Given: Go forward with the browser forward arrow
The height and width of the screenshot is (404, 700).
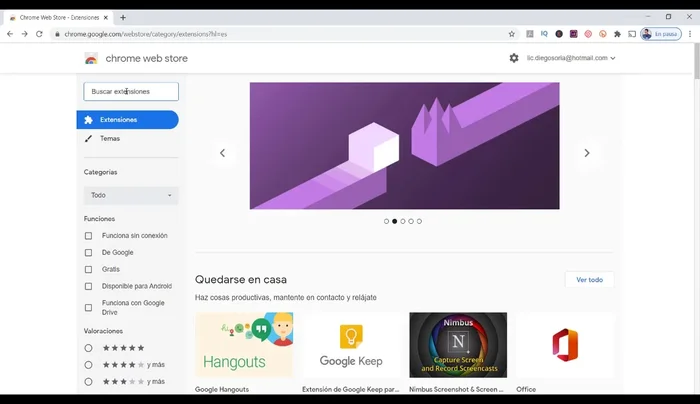Looking at the screenshot, I should click(25, 34).
